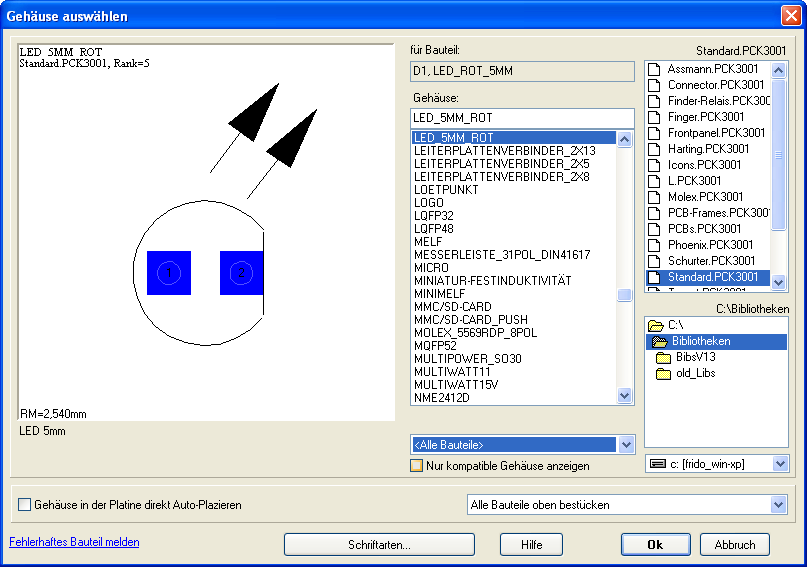Click the drive icon in drive selector
Image resolution: width=807 pixels, height=567 pixels.
click(x=657, y=464)
